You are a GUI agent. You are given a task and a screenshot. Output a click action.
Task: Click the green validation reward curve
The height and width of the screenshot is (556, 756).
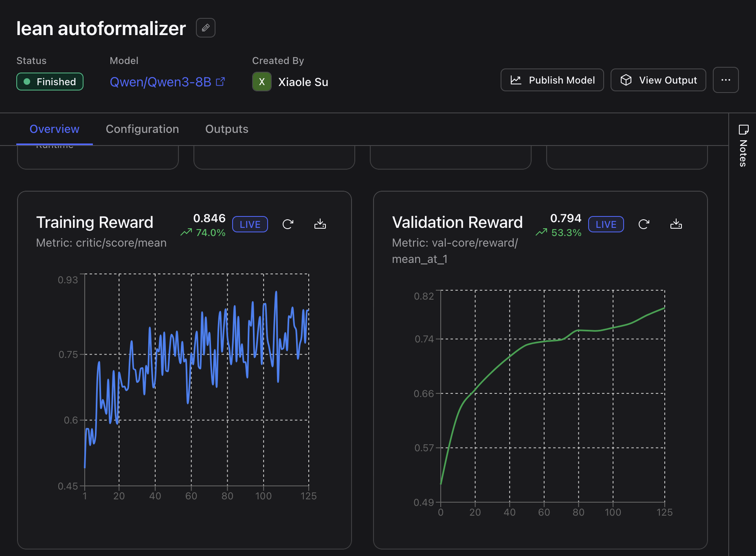point(510,357)
